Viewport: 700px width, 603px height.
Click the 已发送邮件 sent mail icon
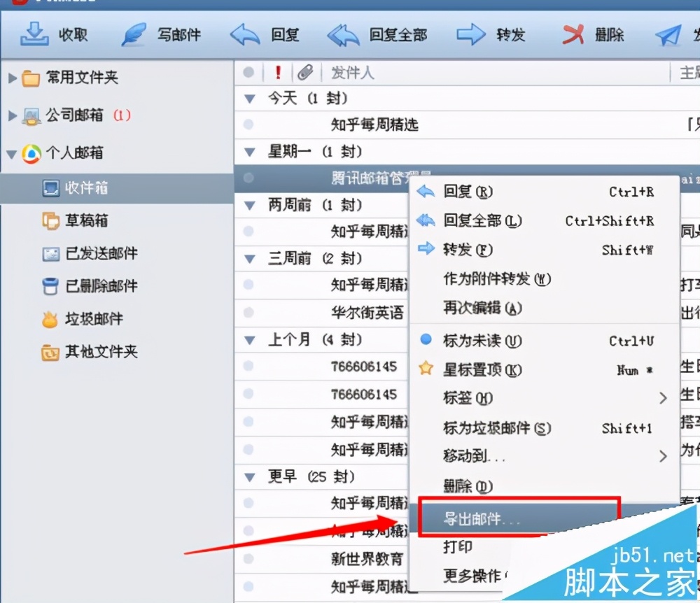pyautogui.click(x=50, y=254)
